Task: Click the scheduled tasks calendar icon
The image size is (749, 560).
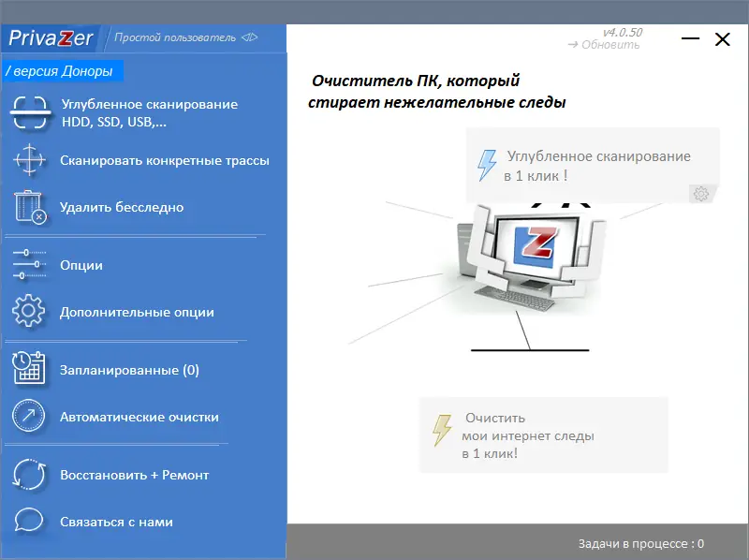Action: pos(28,369)
